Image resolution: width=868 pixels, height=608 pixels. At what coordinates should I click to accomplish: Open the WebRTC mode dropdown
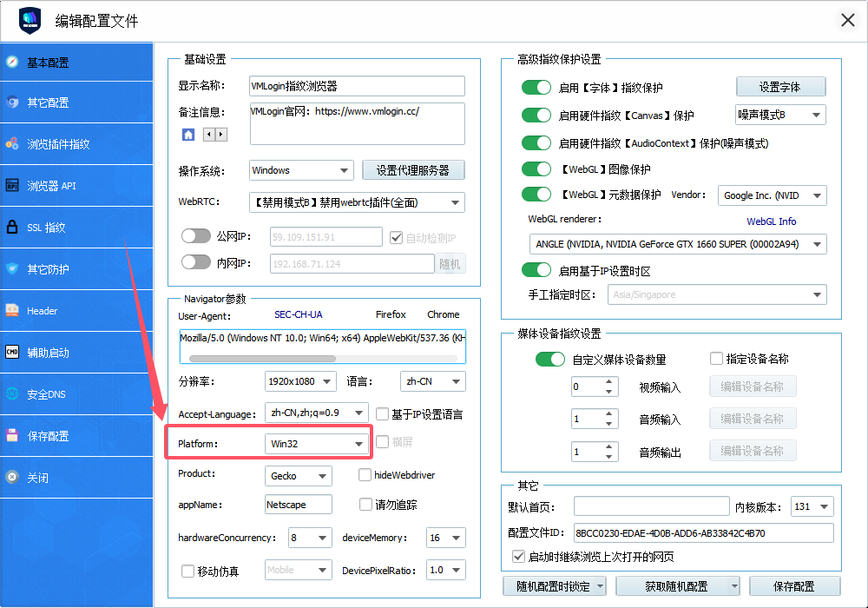[x=357, y=202]
